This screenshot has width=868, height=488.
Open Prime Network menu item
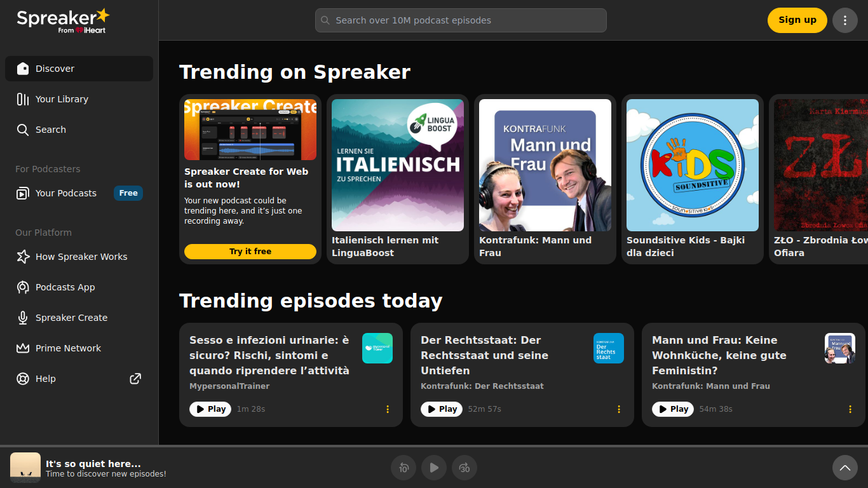tap(79, 348)
